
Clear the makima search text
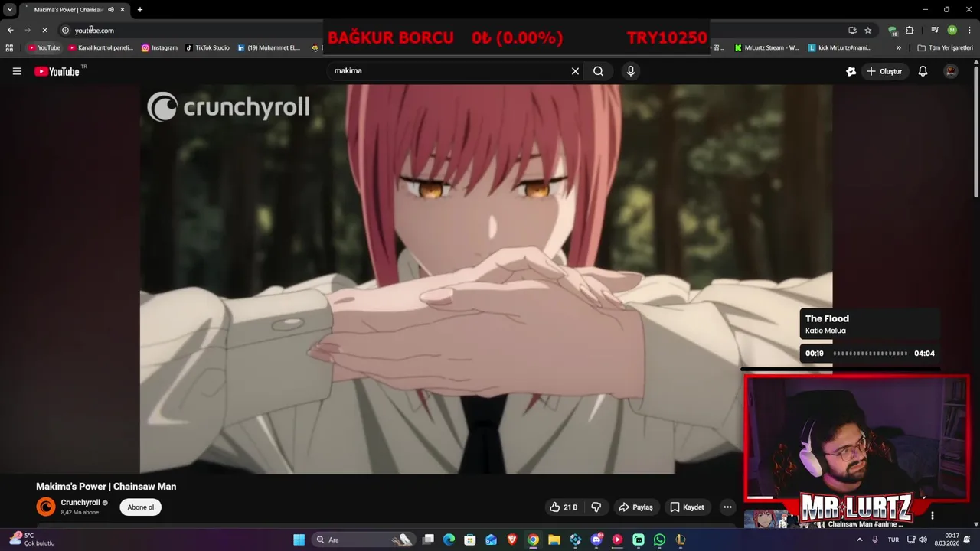click(575, 71)
